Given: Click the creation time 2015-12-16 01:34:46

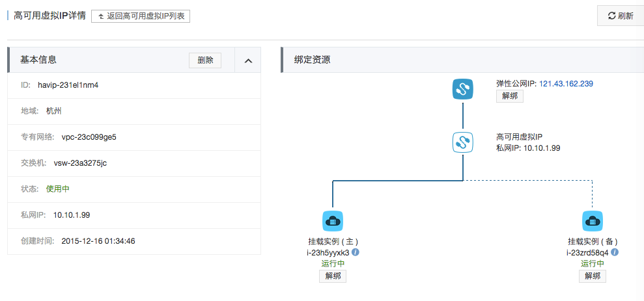Looking at the screenshot, I should [98, 241].
